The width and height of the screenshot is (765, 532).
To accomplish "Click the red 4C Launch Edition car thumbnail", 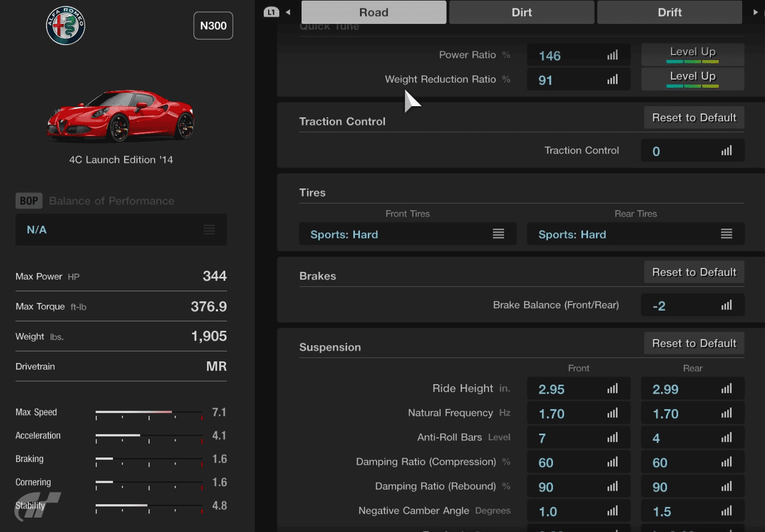I will [x=121, y=115].
